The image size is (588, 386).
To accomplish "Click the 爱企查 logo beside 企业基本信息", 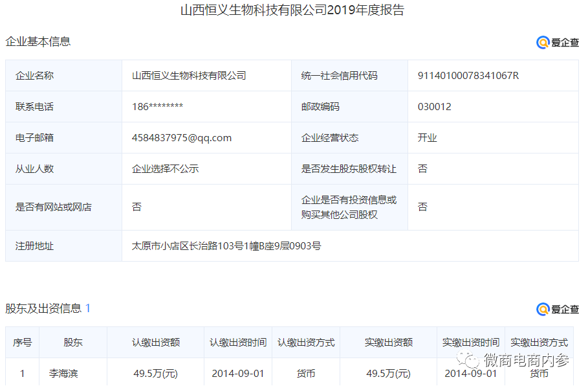I will pos(558,43).
